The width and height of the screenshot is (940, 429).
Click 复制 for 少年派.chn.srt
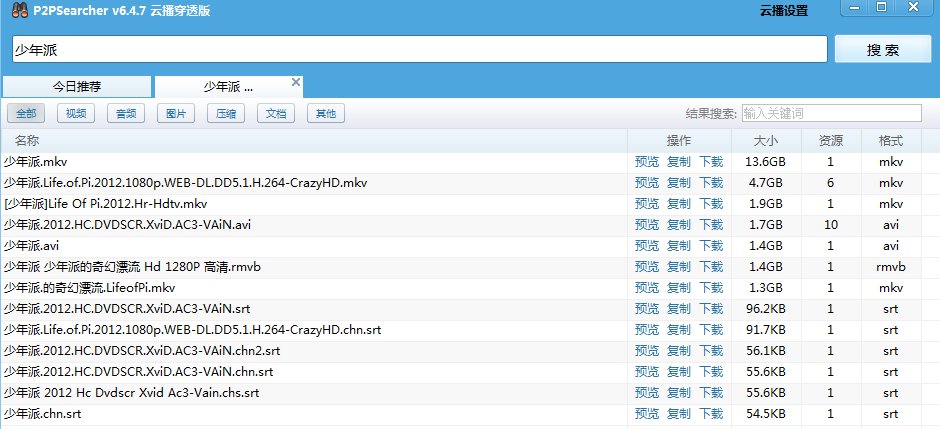click(x=679, y=414)
